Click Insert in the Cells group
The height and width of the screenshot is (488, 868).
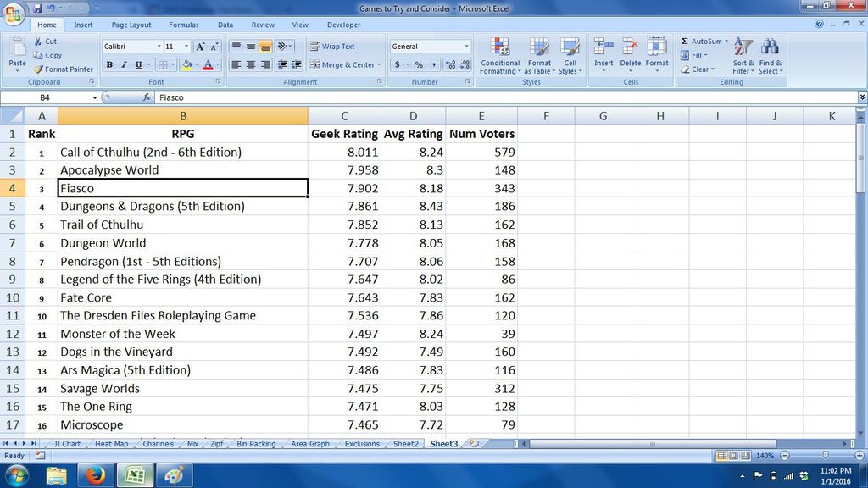coord(604,55)
